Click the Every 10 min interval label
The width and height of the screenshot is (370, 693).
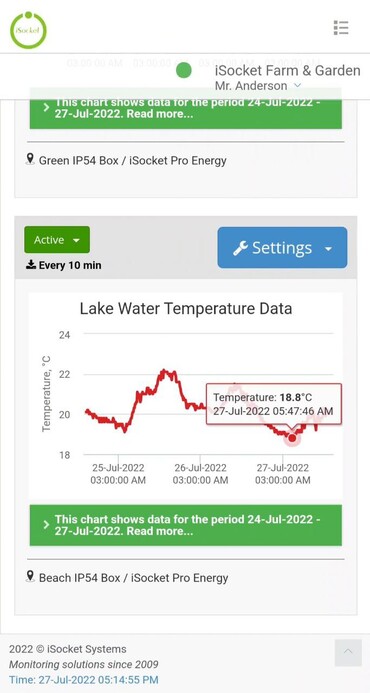70,265
